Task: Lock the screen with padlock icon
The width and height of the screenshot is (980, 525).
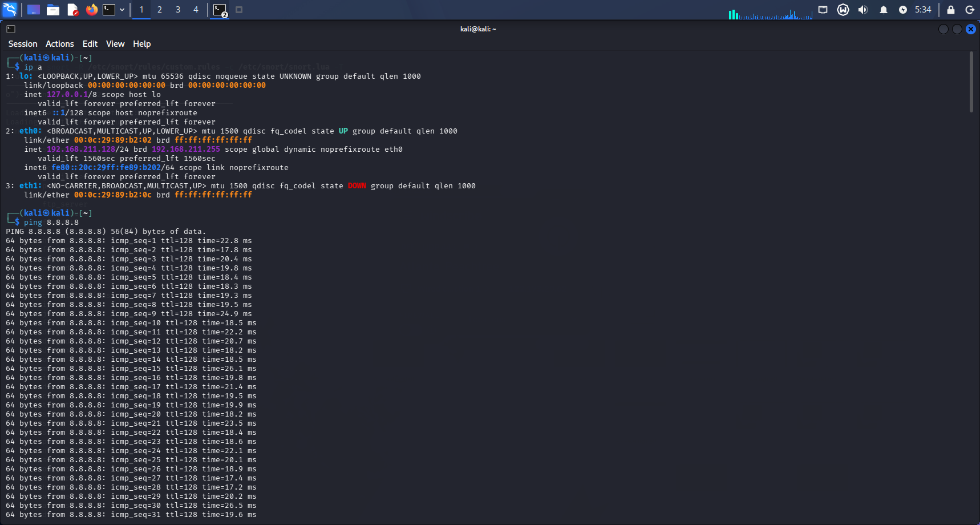Action: (x=951, y=10)
